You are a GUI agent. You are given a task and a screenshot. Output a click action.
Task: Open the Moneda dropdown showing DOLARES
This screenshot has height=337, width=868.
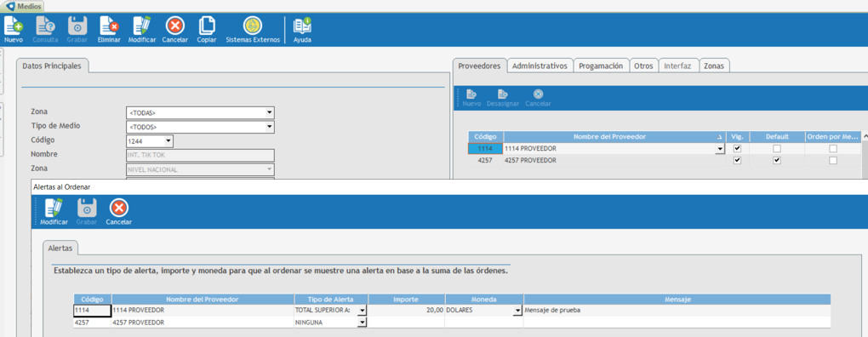(518, 311)
